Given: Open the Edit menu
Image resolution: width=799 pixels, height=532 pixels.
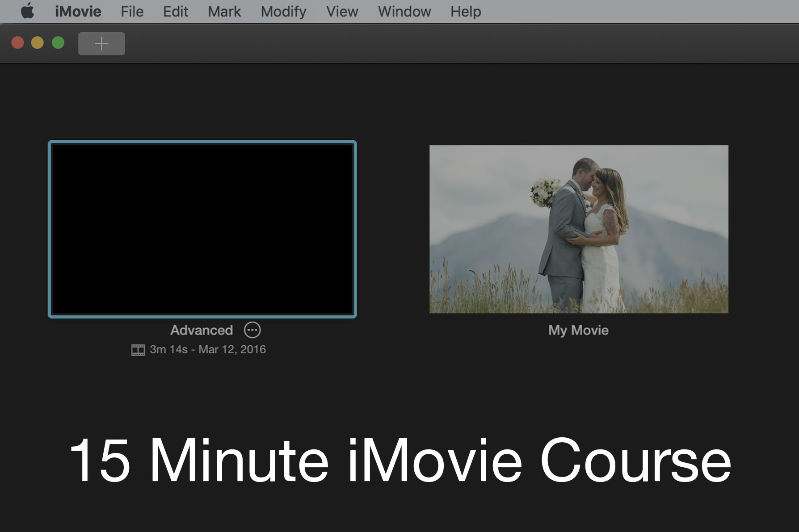Looking at the screenshot, I should point(176,11).
